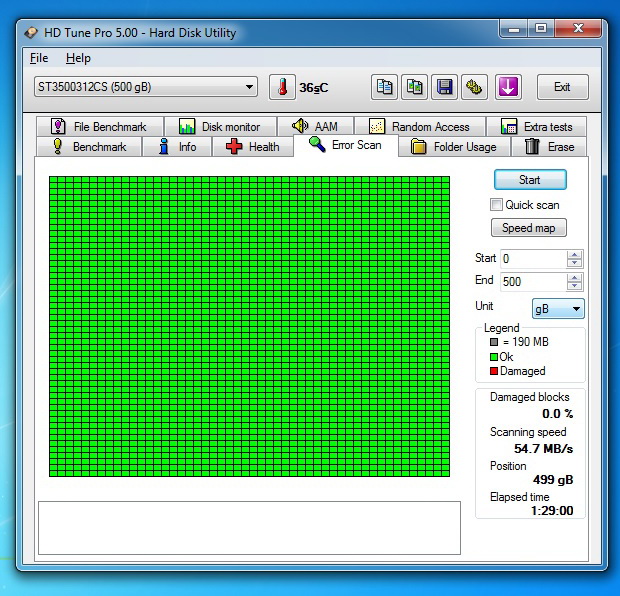This screenshot has height=596, width=620.
Task: Open the File menu
Action: (39, 58)
